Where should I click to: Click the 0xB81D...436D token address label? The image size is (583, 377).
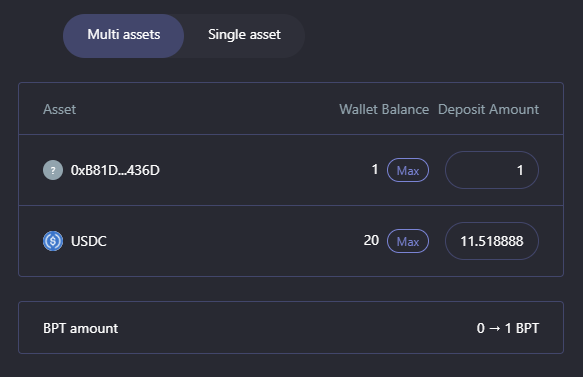pyautogui.click(x=115, y=170)
